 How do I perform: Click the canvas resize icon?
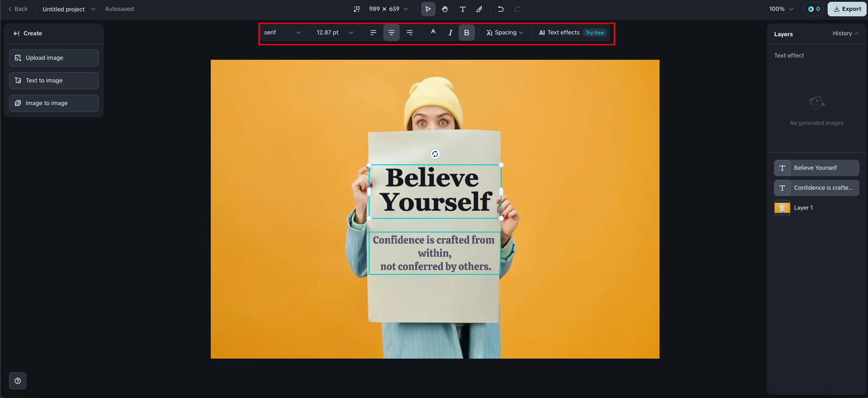[x=357, y=9]
